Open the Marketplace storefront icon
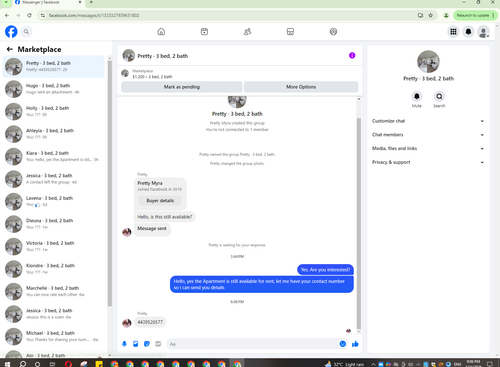Screen dimensions: 500x367 point(290,32)
